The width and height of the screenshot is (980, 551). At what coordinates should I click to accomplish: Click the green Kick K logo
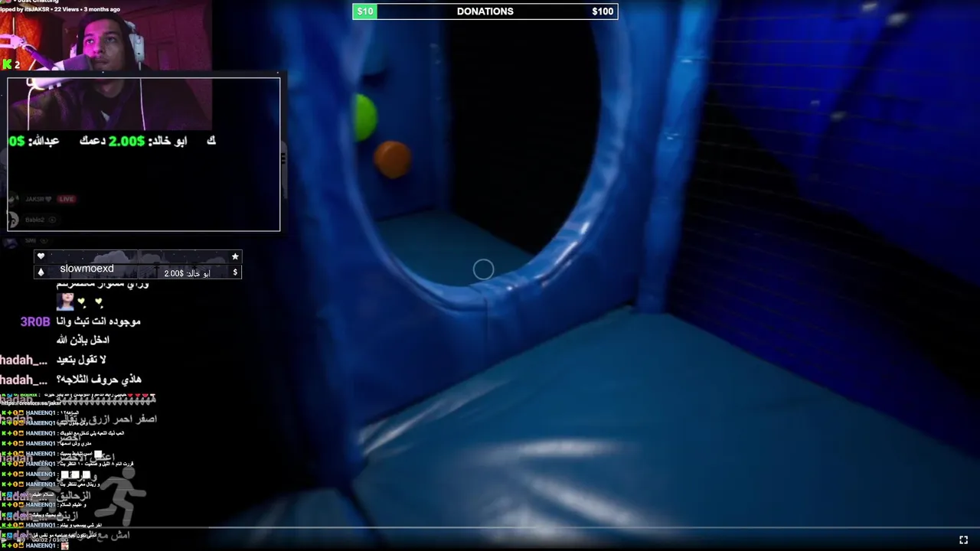tap(7, 64)
